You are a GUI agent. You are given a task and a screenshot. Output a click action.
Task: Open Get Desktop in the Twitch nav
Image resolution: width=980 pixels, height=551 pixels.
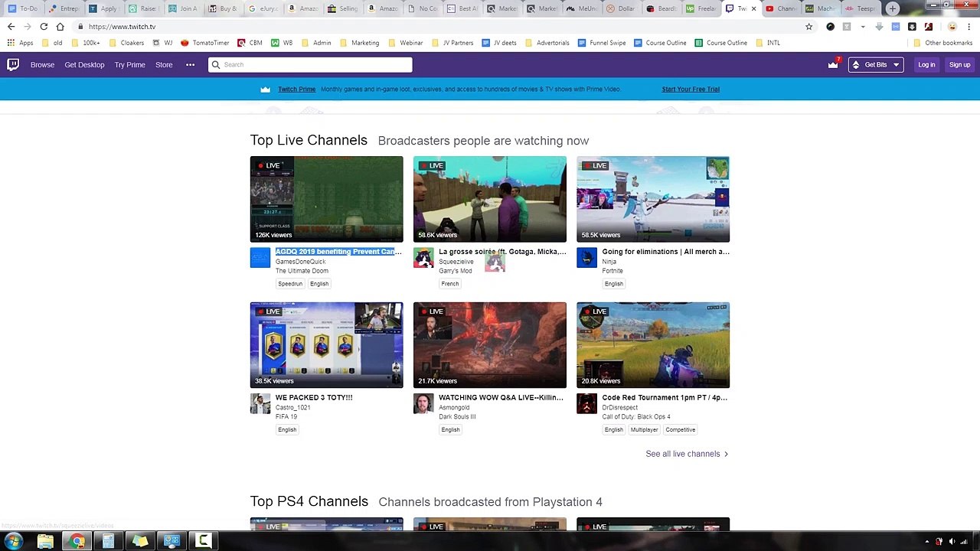(84, 64)
